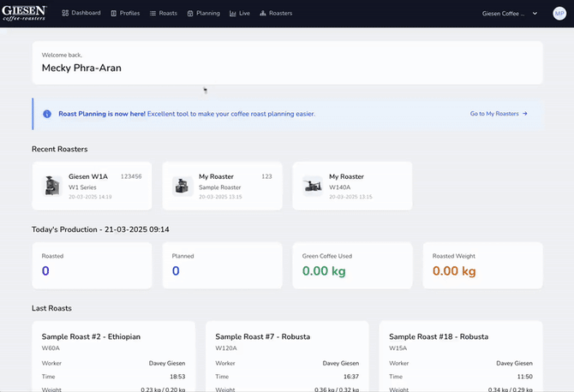Open the Roasts section
The height and width of the screenshot is (392, 574).
point(164,14)
